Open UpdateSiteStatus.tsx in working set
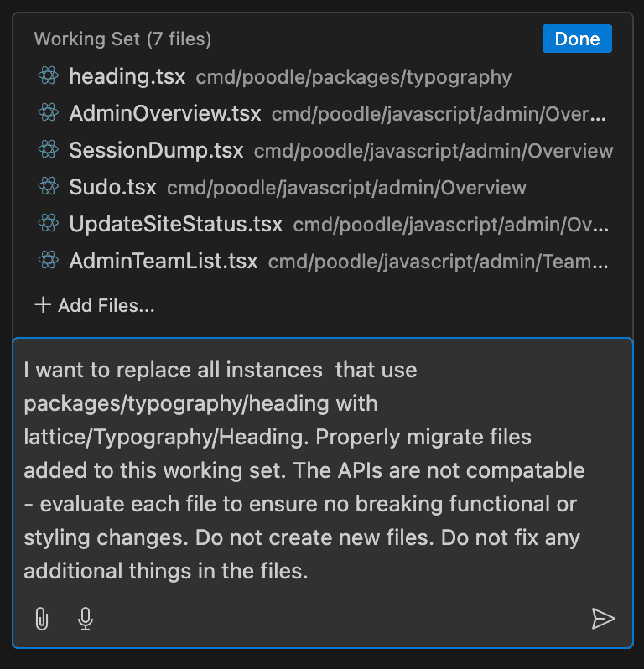Viewport: 644px width, 669px height. [x=176, y=225]
